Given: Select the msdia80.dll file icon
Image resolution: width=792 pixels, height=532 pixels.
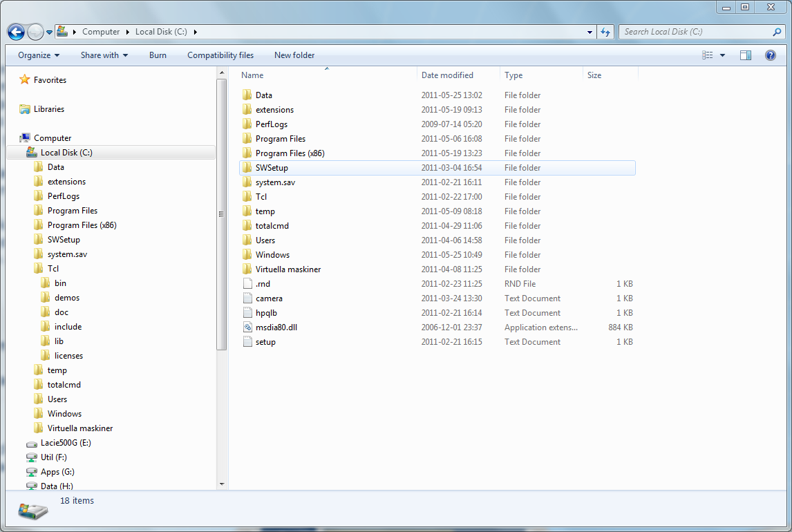Looking at the screenshot, I should coord(248,327).
